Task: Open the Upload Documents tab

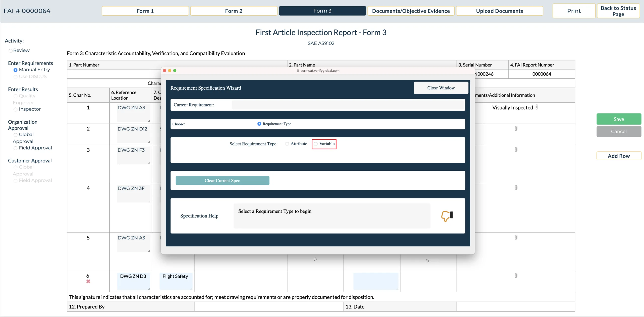Action: pyautogui.click(x=499, y=11)
